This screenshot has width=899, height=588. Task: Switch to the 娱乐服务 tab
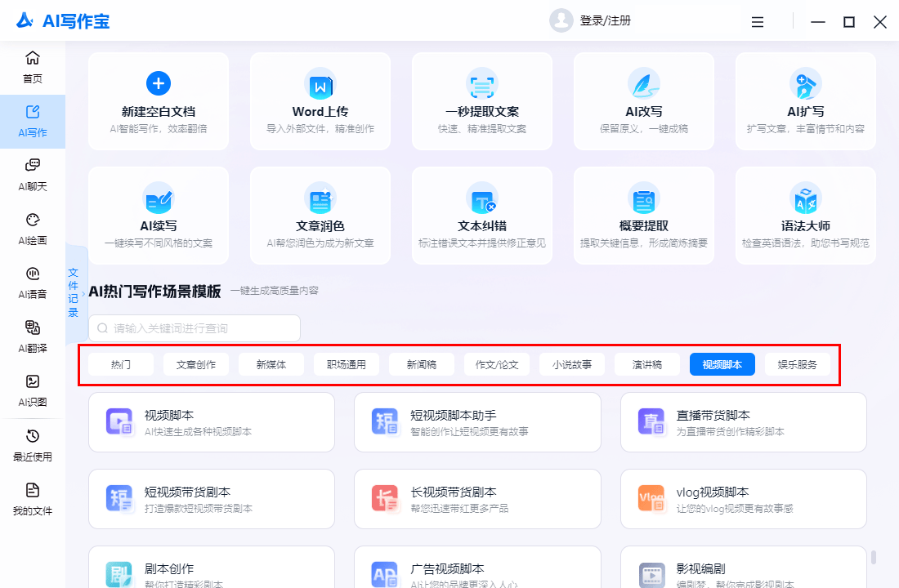click(798, 365)
